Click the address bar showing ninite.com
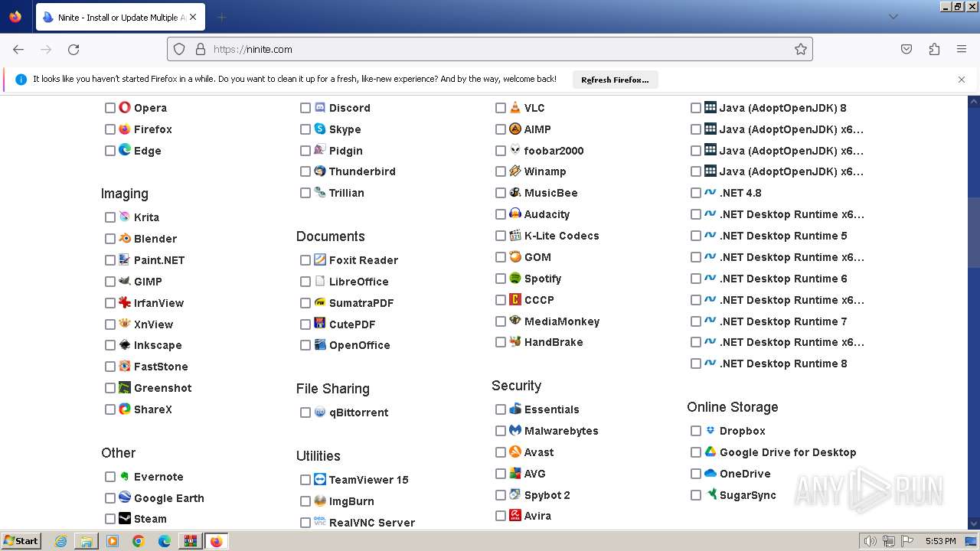The height and width of the screenshot is (551, 980). tap(490, 49)
